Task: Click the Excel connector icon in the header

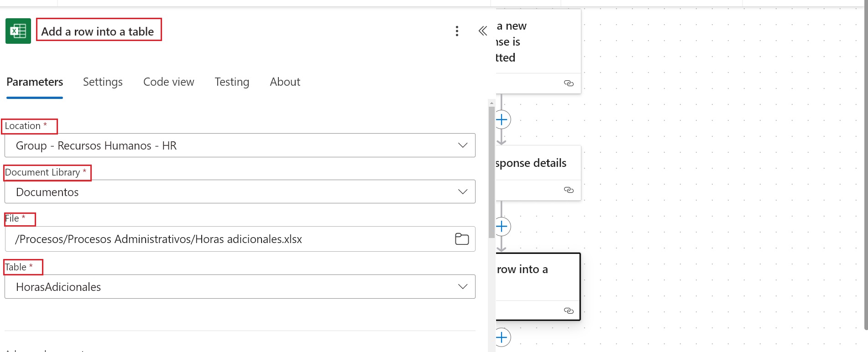Action: point(18,31)
